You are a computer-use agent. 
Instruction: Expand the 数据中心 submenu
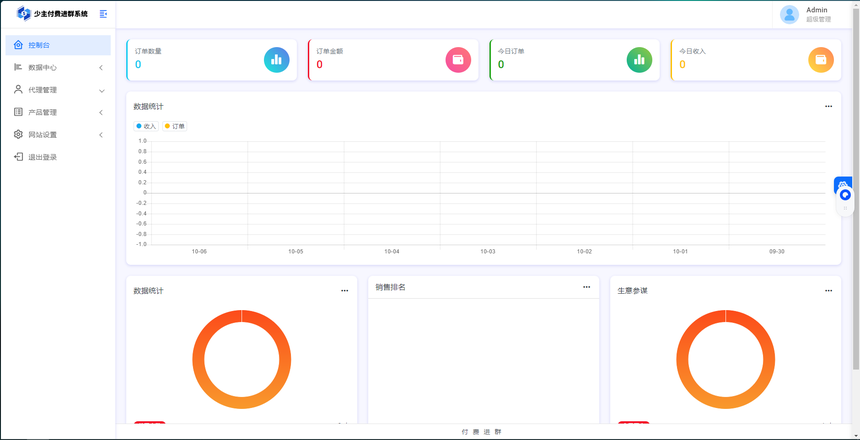57,68
